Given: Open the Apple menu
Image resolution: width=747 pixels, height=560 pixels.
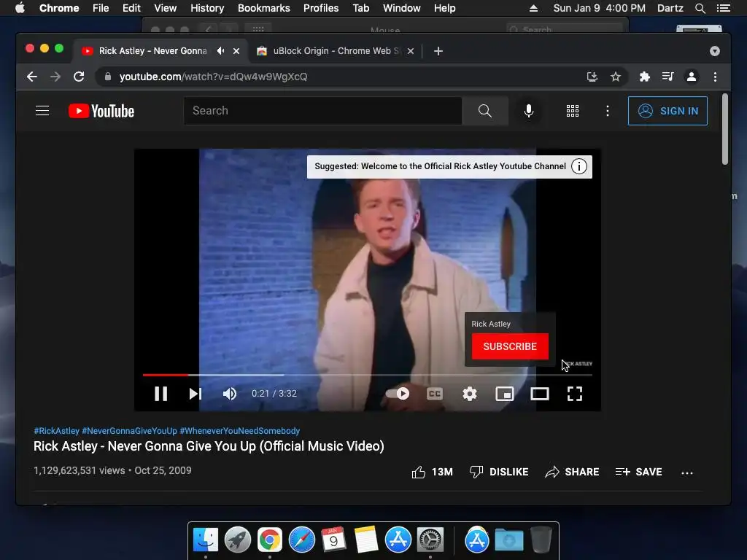Looking at the screenshot, I should coord(20,8).
